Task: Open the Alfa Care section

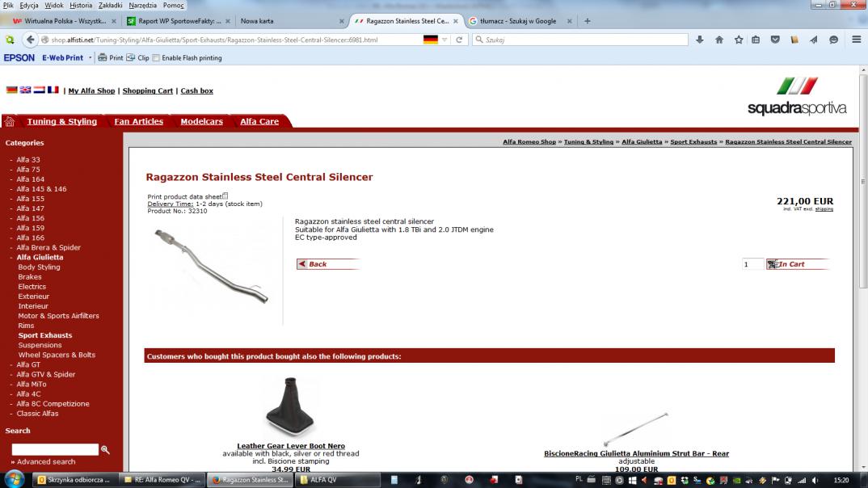Action: point(259,121)
